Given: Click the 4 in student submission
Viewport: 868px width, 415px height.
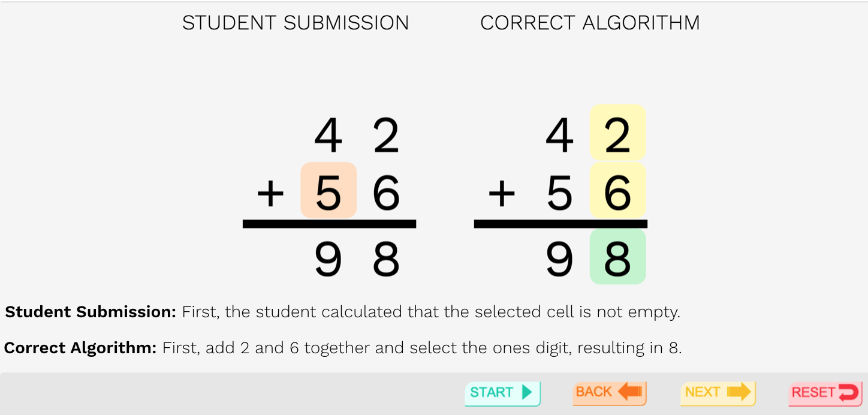Looking at the screenshot, I should point(328,136).
